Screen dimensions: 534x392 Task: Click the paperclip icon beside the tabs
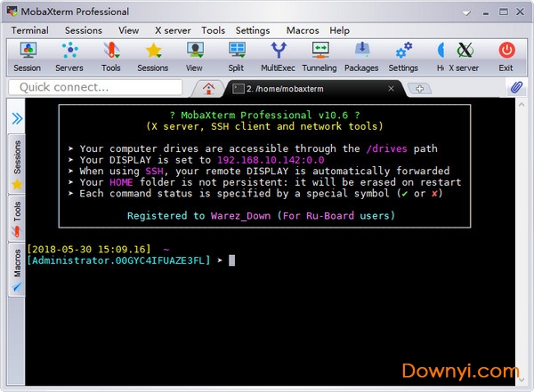pyautogui.click(x=515, y=87)
